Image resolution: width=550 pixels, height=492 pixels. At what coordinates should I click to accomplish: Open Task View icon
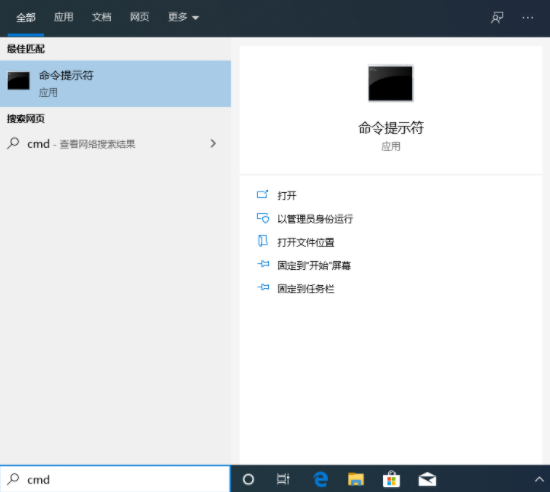(283, 479)
